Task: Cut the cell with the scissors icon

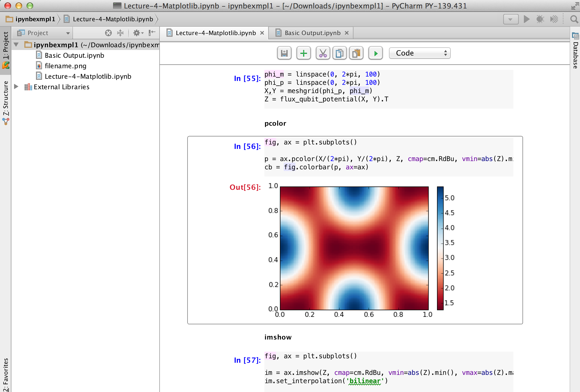Action: [323, 53]
